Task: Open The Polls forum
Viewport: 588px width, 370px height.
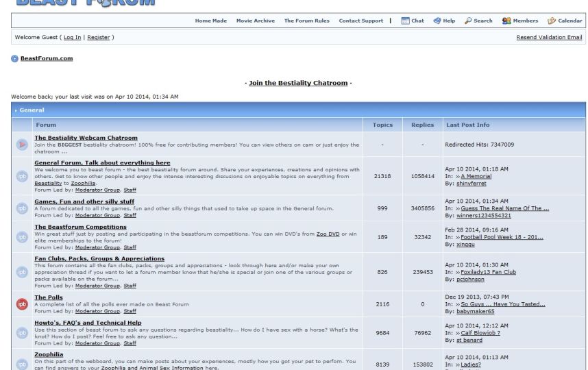Action: (49, 297)
